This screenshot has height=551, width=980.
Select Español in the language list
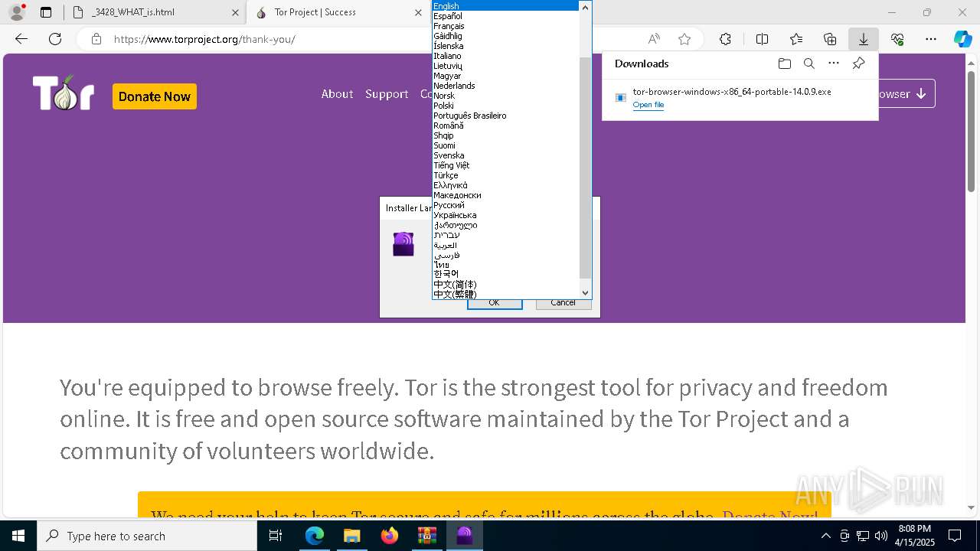[x=506, y=16]
